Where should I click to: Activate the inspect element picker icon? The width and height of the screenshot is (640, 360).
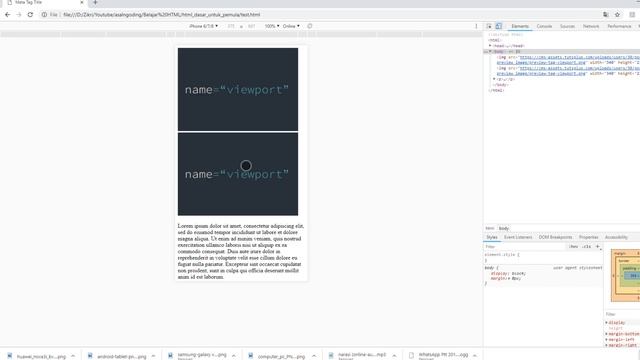pyautogui.click(x=489, y=26)
